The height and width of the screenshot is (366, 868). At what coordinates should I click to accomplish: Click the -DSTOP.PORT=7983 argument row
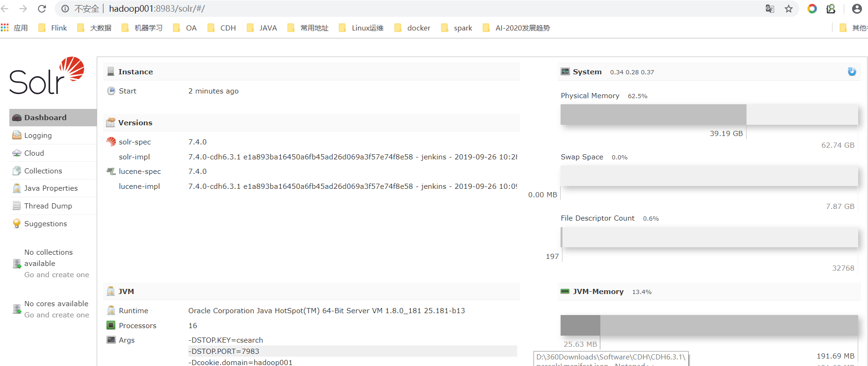point(352,351)
